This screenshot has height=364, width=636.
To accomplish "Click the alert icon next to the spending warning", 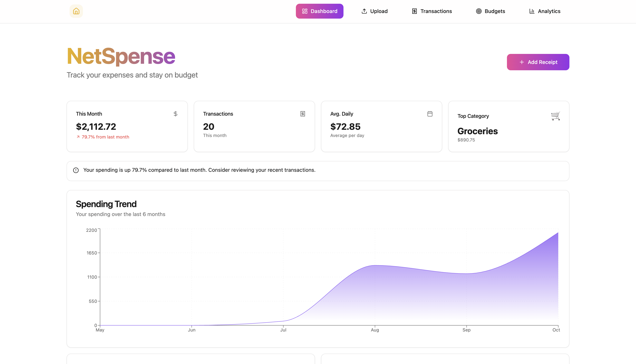I will pos(76,170).
